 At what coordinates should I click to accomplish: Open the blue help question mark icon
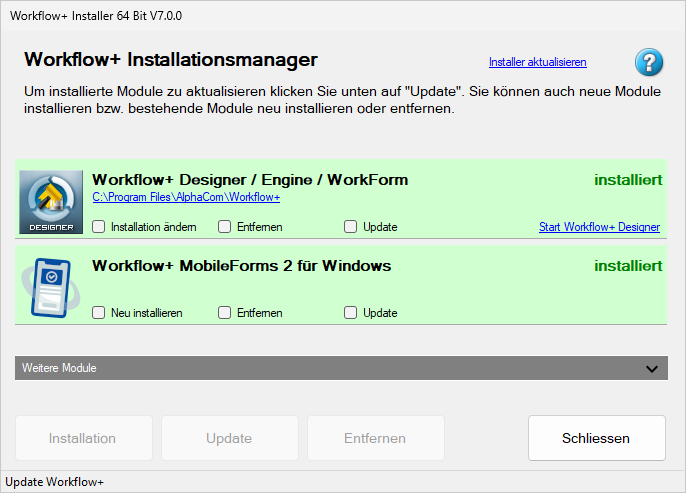point(649,62)
